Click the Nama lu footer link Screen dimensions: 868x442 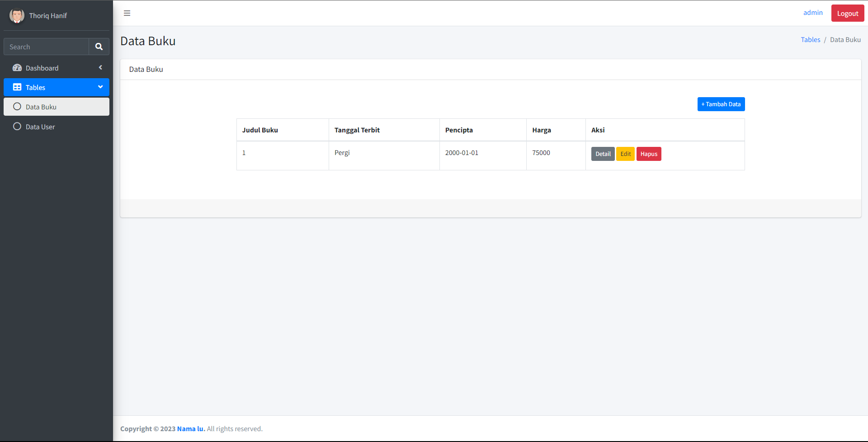tap(191, 429)
